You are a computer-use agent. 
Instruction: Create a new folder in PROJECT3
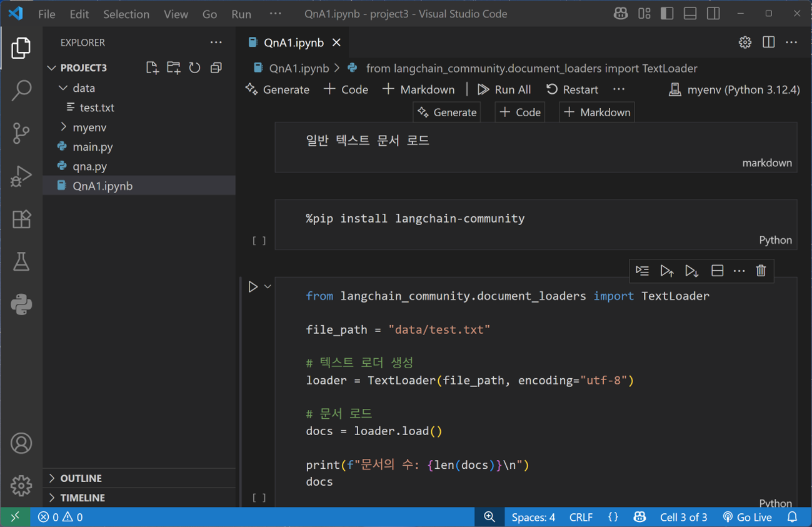coord(173,68)
